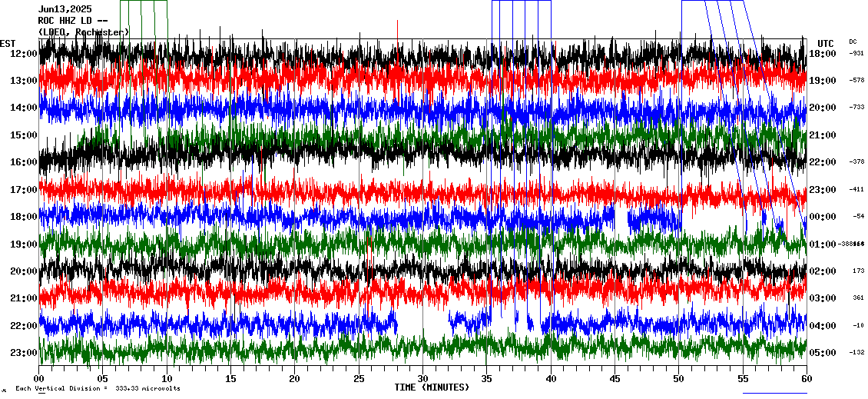Click the 30 minute tick label

[422, 378]
